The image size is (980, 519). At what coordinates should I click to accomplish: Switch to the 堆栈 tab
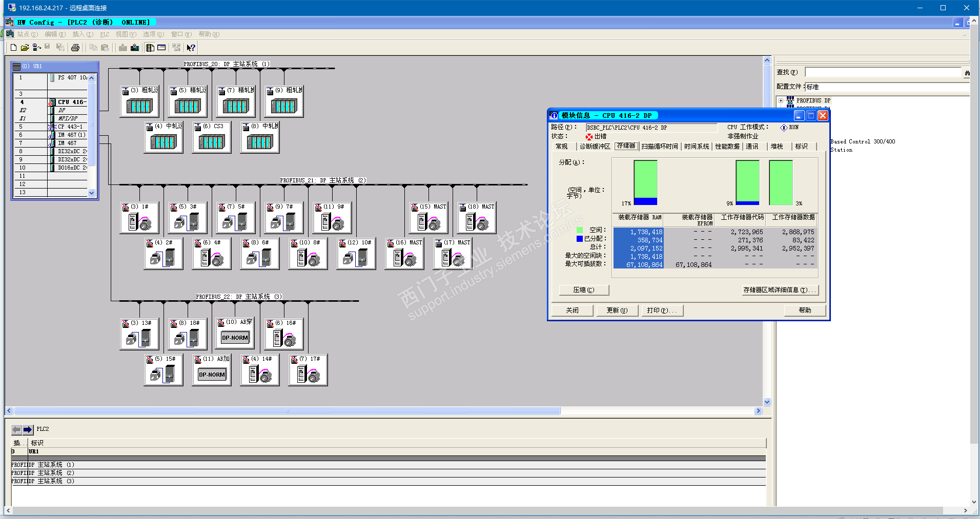(x=777, y=147)
